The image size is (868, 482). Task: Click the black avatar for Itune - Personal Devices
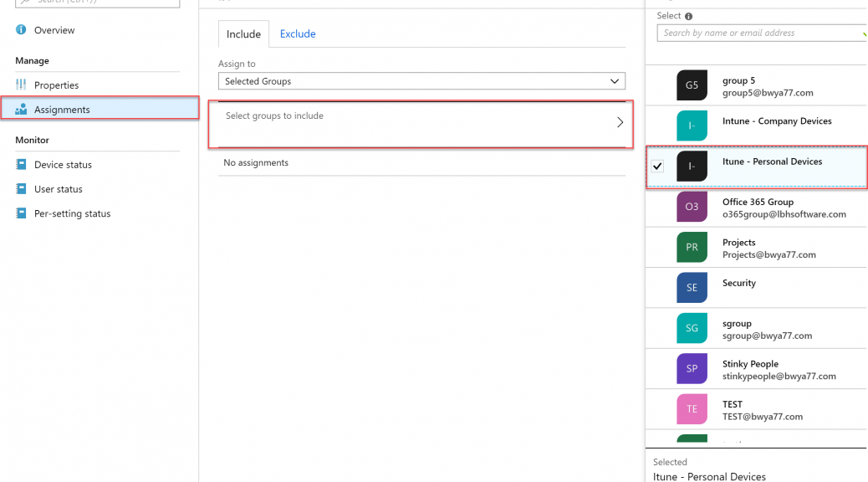coord(692,167)
